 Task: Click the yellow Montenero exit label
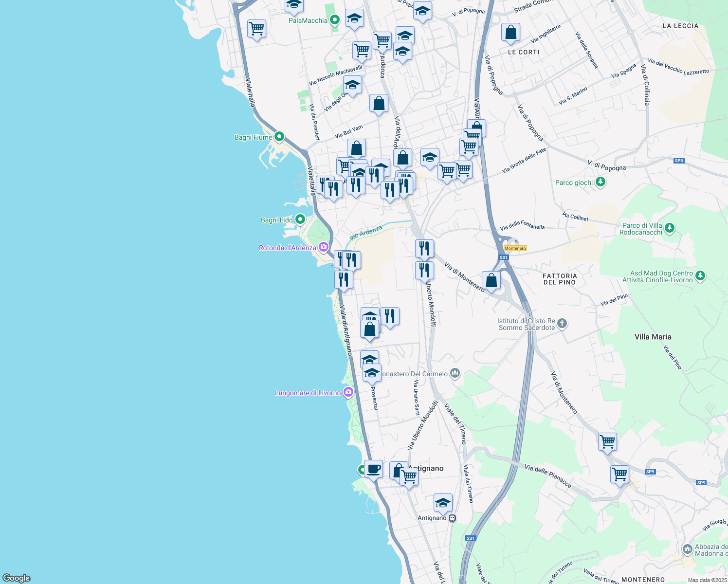515,248
